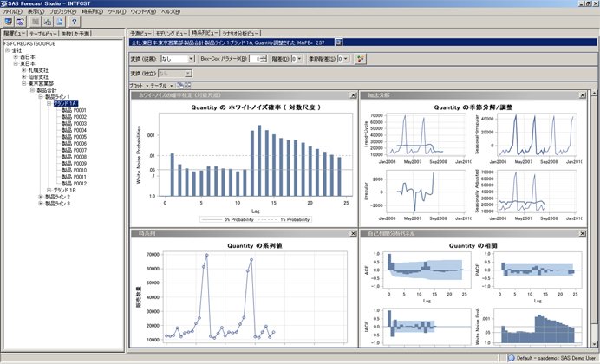Switch to the 階層ビュー tab

pyautogui.click(x=14, y=34)
